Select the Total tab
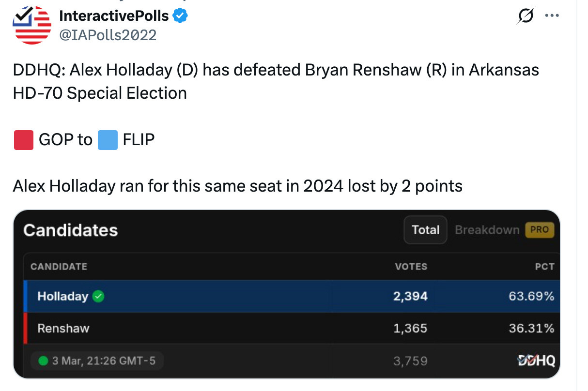Screen dimensions: 588x391 [x=425, y=230]
